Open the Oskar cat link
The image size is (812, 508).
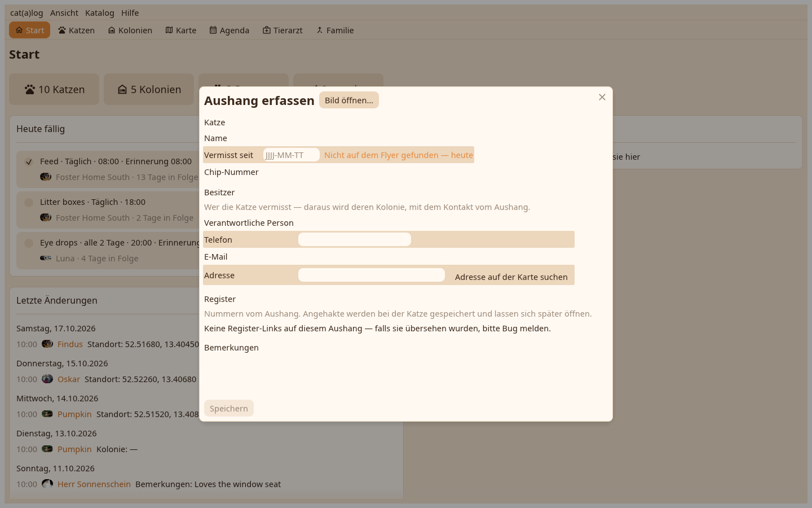[69, 379]
